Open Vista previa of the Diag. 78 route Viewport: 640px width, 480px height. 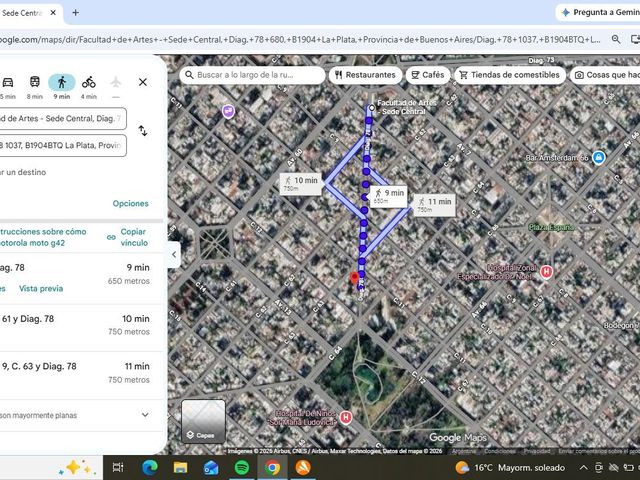pos(41,289)
